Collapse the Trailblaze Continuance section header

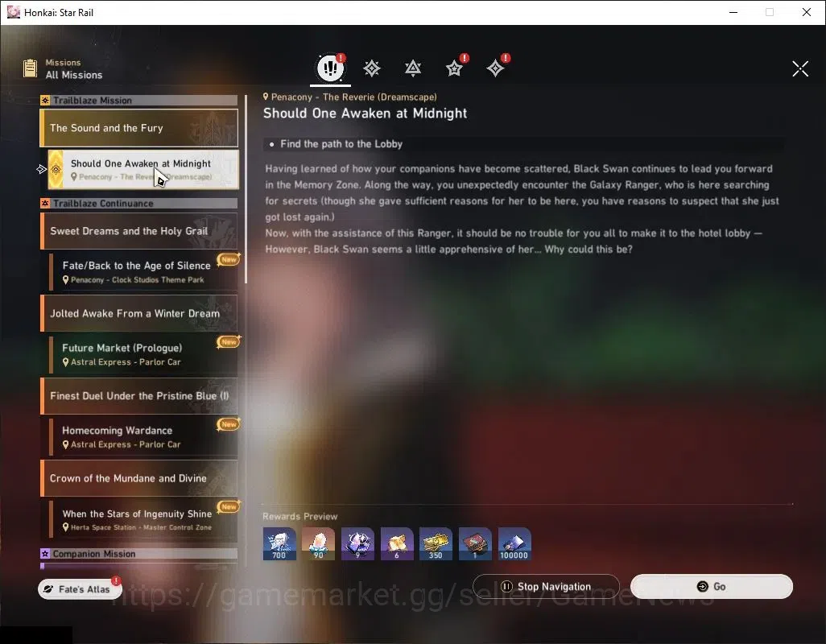(x=139, y=203)
